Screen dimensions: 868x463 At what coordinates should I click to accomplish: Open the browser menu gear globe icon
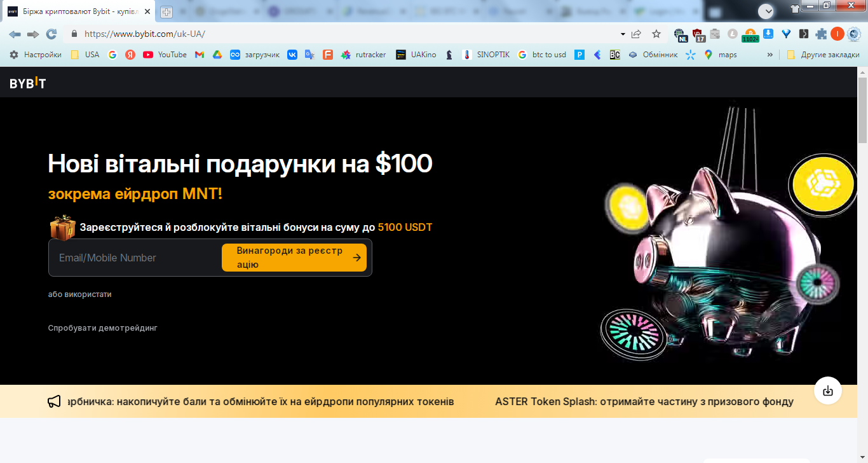pyautogui.click(x=854, y=34)
